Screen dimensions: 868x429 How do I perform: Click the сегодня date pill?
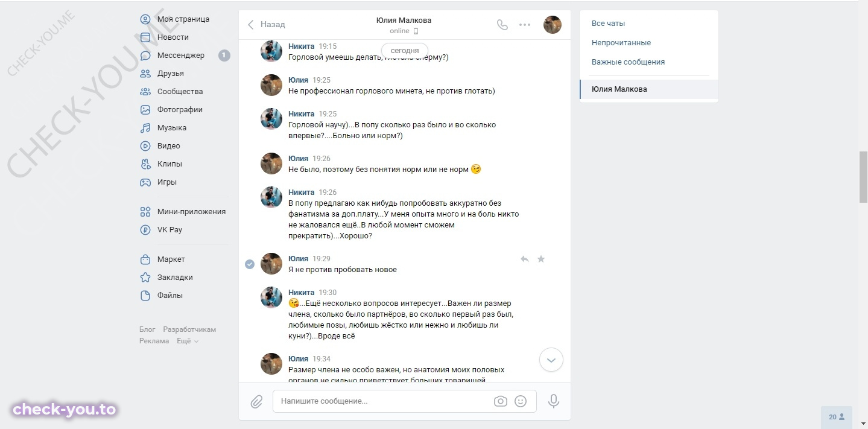pos(405,51)
